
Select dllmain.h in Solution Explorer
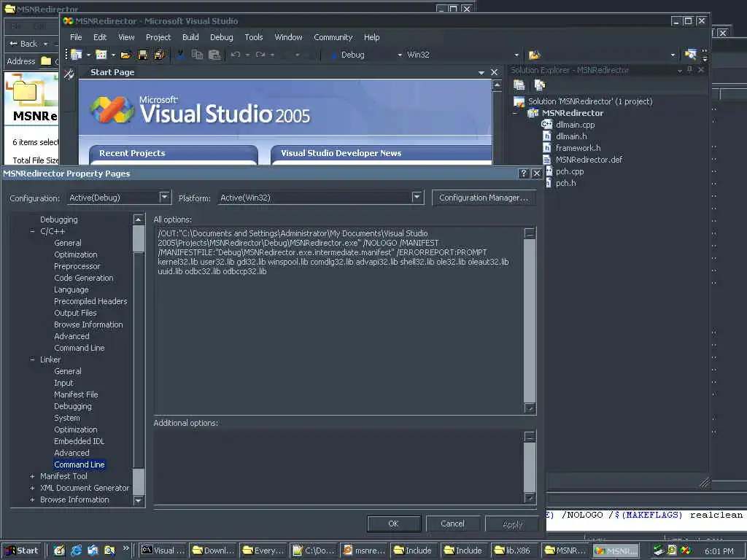(x=570, y=136)
